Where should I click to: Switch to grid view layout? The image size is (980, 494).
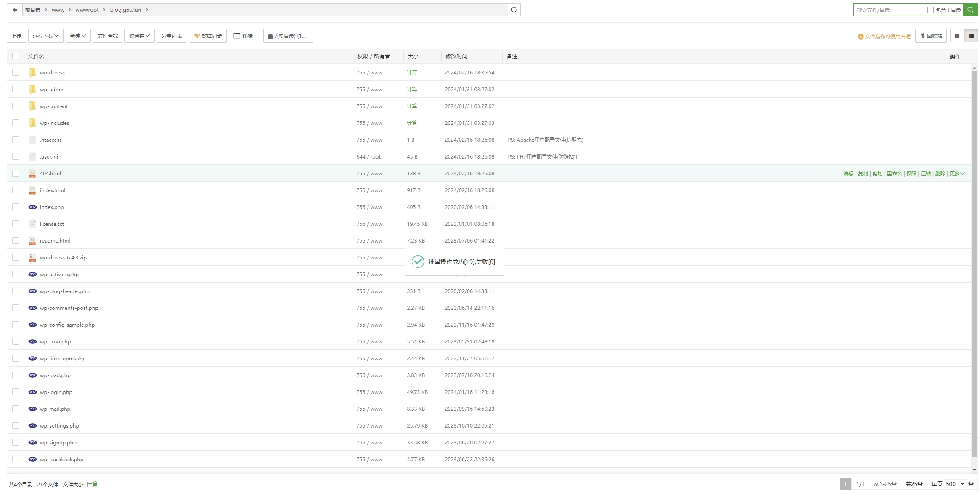tap(957, 36)
